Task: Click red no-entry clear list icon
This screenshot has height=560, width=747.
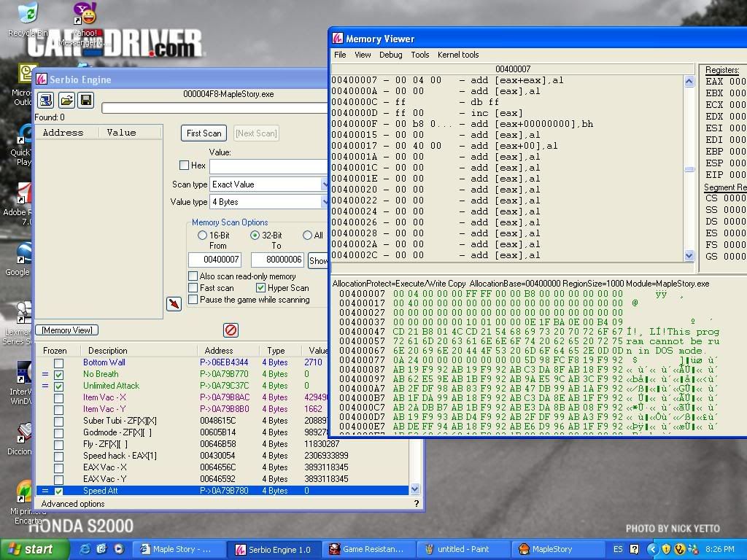Action: tap(231, 330)
